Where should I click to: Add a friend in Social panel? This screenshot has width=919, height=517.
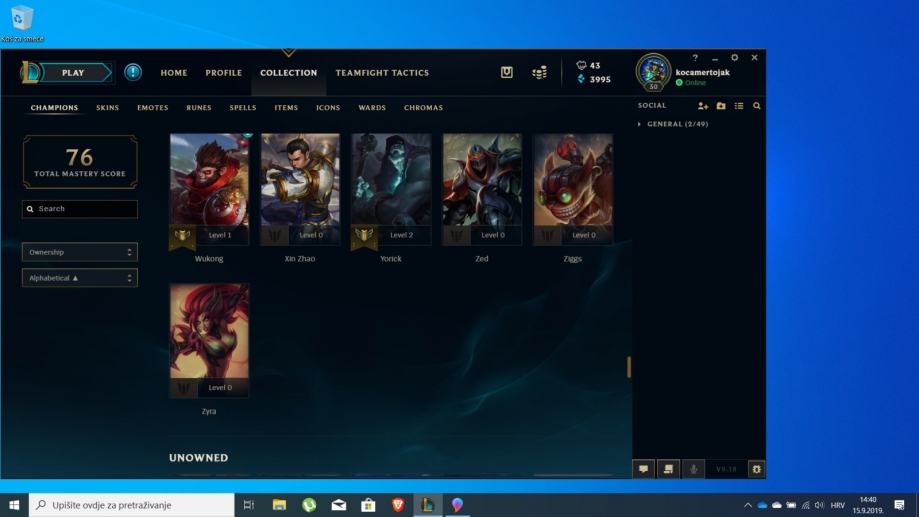click(703, 106)
